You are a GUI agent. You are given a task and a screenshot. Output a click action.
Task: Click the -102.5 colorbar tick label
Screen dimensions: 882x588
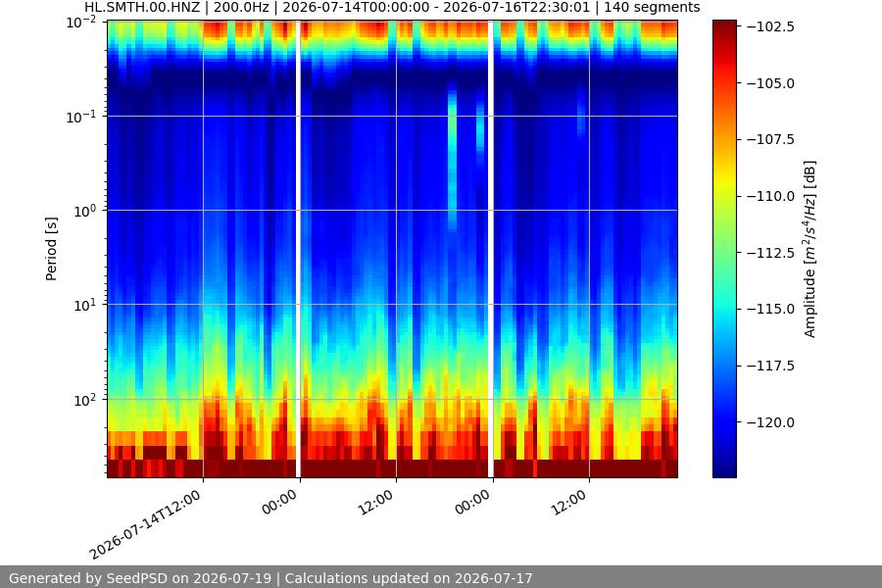tap(770, 26)
